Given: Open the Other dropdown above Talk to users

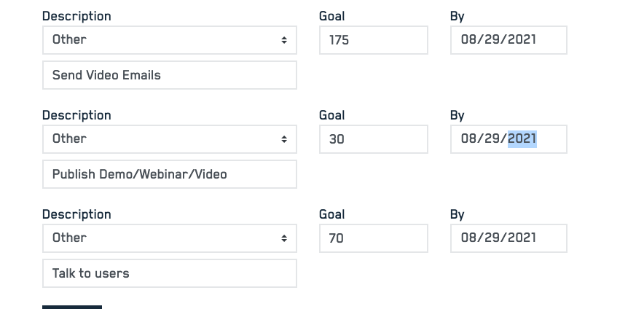Looking at the screenshot, I should tap(169, 238).
